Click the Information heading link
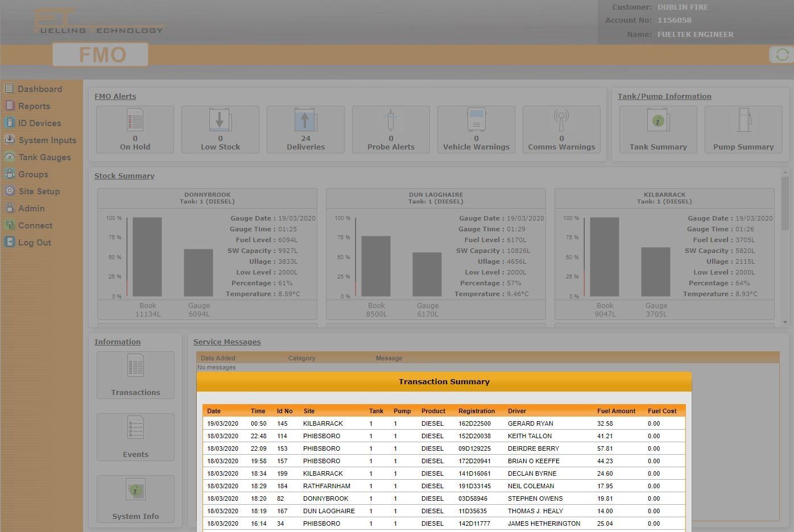 (x=117, y=342)
